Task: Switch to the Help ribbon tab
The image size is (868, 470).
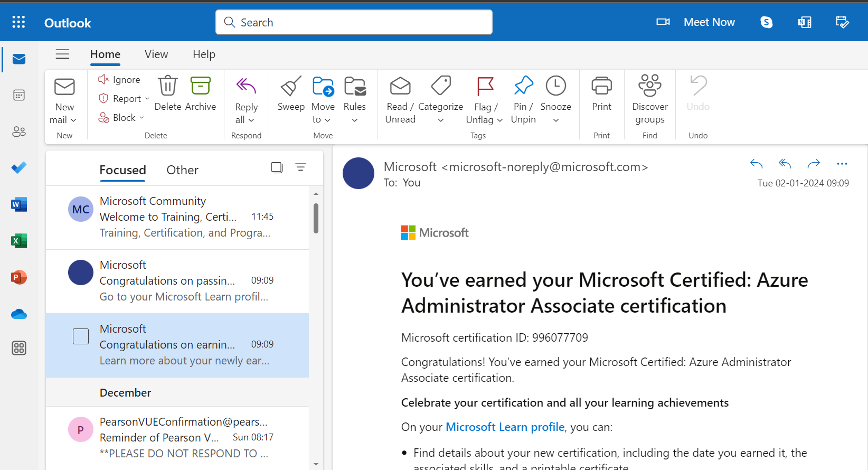Action: point(204,54)
